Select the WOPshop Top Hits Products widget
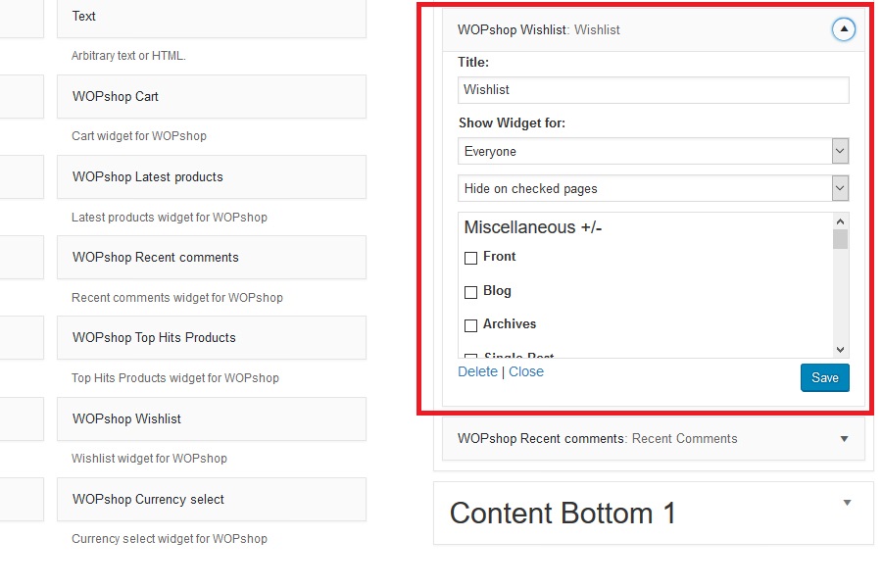This screenshot has height=588, width=882. click(x=212, y=338)
